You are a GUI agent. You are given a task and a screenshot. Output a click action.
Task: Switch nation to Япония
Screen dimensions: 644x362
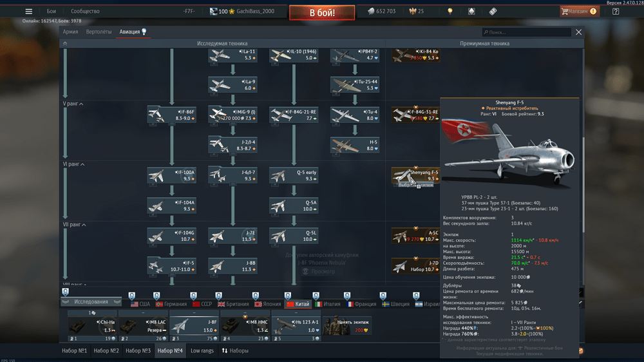pos(268,304)
